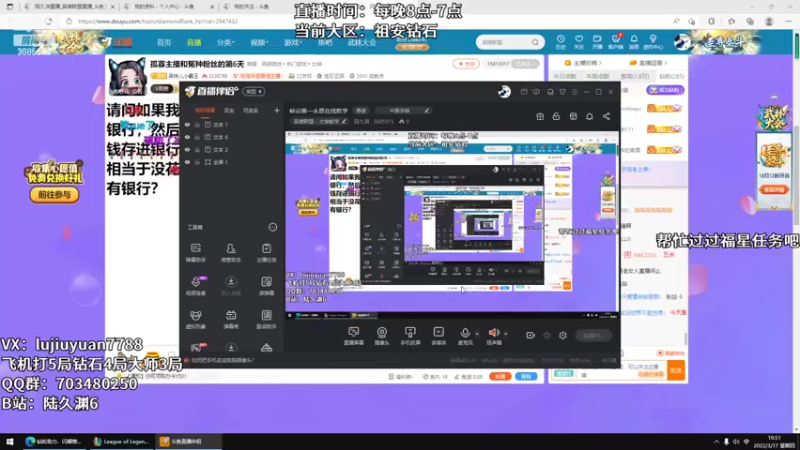Open the 分类 dropdown in Douyu navigation
Screen dimensions: 800x450
[x=225, y=42]
